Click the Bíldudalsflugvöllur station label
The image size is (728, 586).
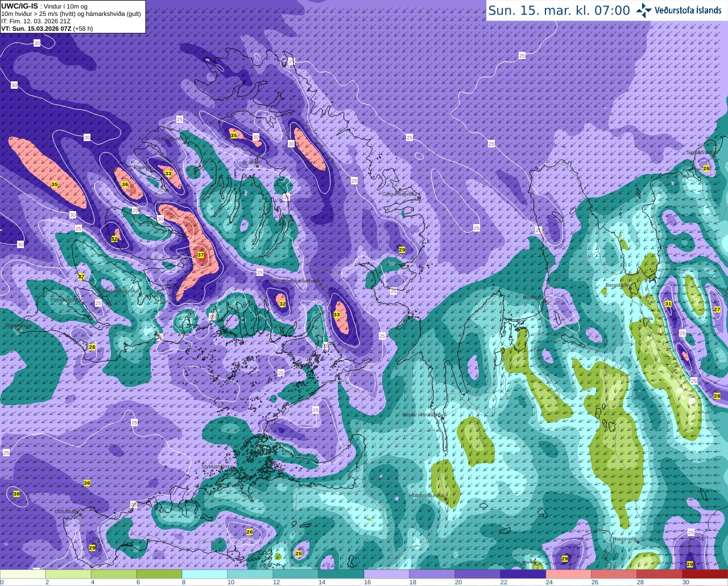(x=118, y=290)
